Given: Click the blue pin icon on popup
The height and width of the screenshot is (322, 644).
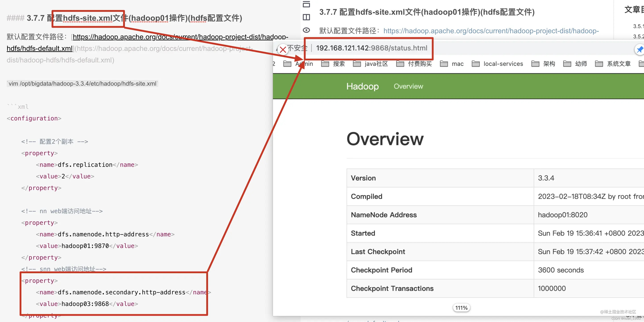Looking at the screenshot, I should [640, 50].
